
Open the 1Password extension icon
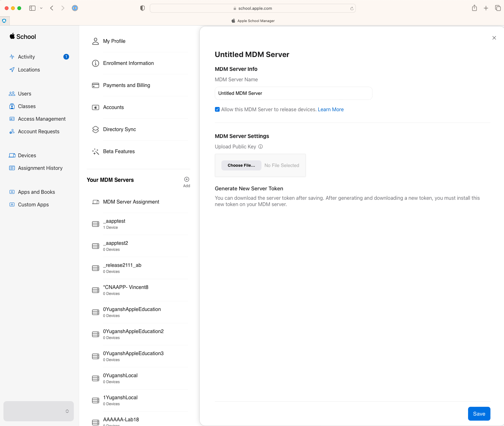point(75,8)
